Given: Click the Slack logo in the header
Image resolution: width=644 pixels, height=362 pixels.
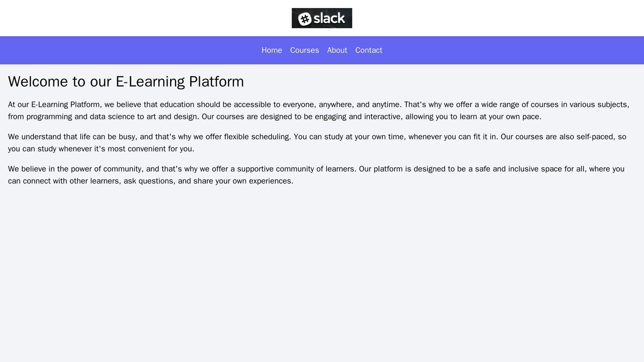Looking at the screenshot, I should [x=322, y=17].
